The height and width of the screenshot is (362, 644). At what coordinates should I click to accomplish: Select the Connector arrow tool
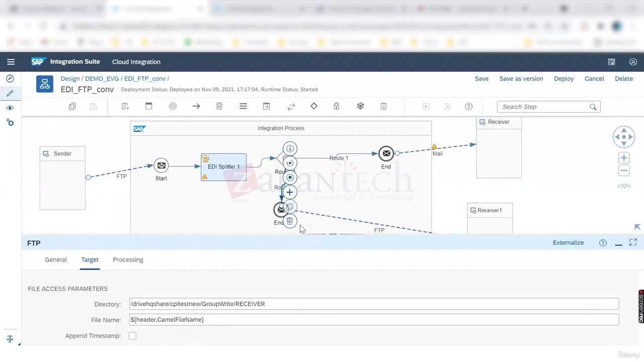pos(196,107)
